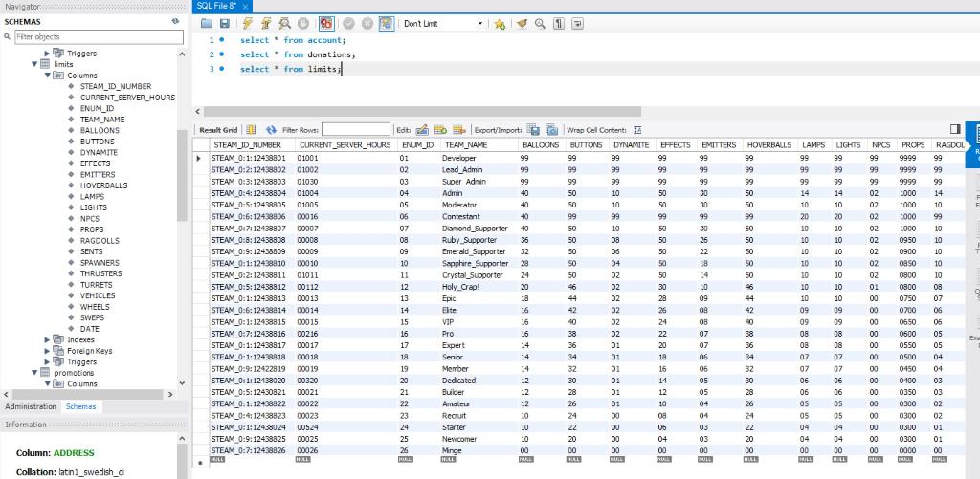Toggle stop-on-error execution mode button
The width and height of the screenshot is (980, 479).
pos(325,23)
